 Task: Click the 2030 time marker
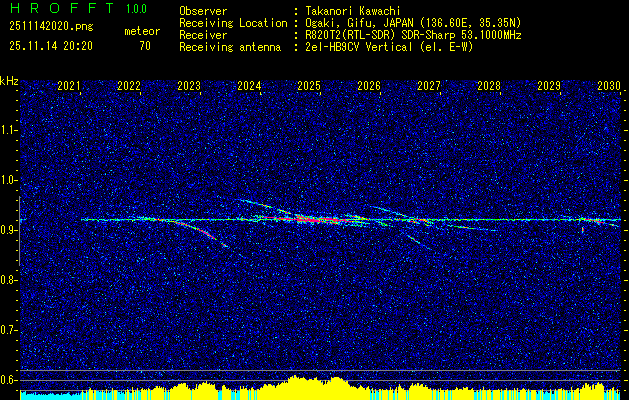pos(609,85)
